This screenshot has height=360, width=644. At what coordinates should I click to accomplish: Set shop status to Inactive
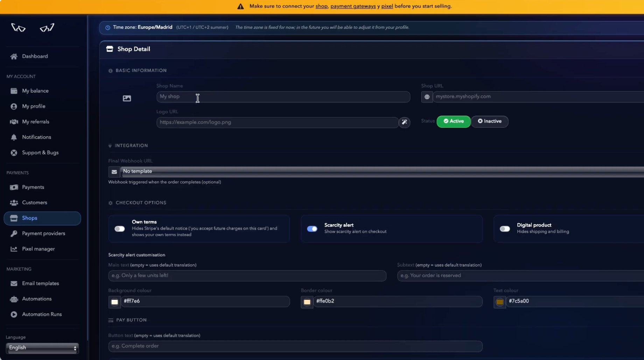[490, 121]
